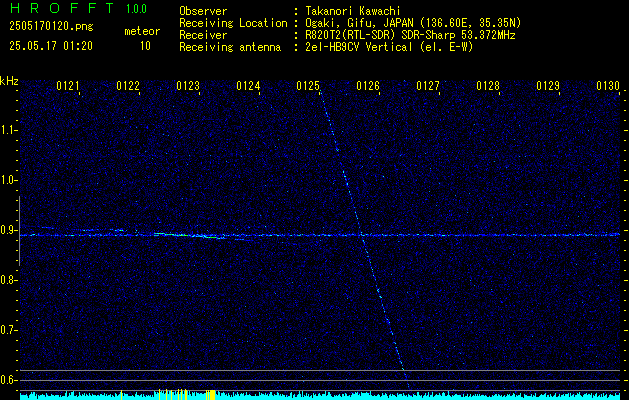Click the 0128 time marker
629x400 pixels.
coord(488,86)
